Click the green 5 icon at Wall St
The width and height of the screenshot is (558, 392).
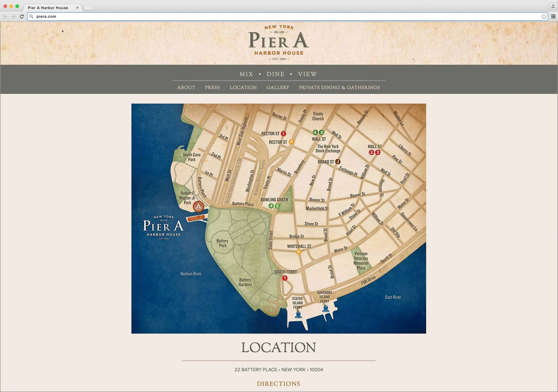[x=321, y=132]
